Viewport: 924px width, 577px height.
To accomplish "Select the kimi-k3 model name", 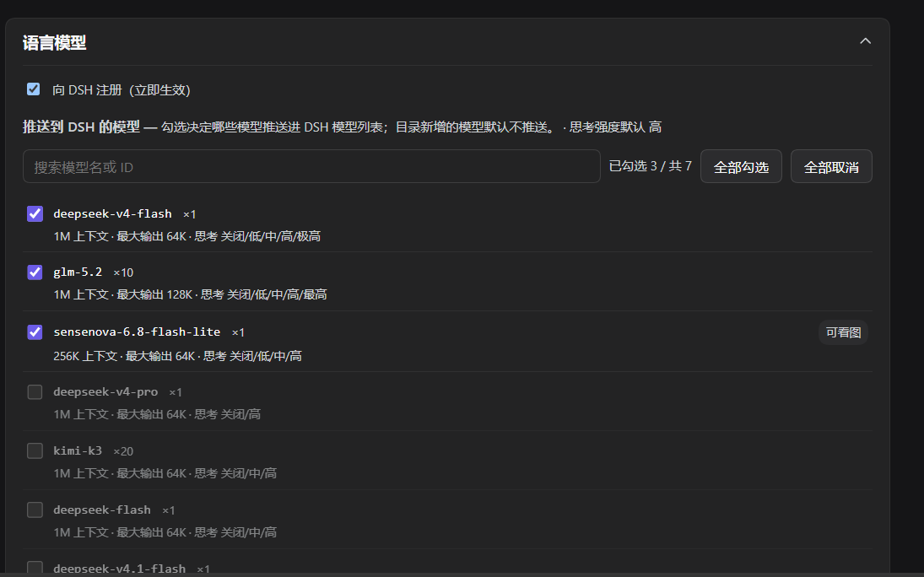I will pyautogui.click(x=78, y=450).
